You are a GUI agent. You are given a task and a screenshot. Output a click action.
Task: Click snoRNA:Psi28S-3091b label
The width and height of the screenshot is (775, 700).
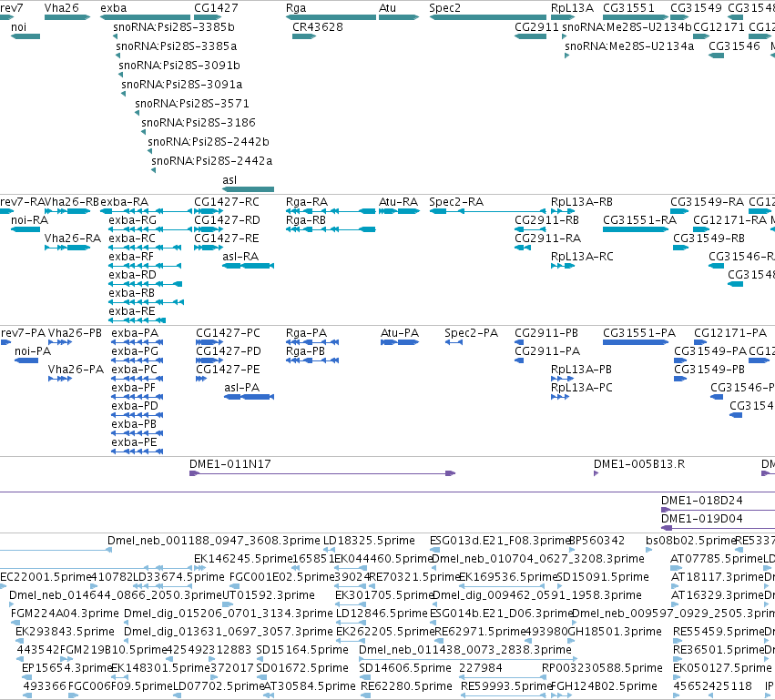(x=179, y=66)
